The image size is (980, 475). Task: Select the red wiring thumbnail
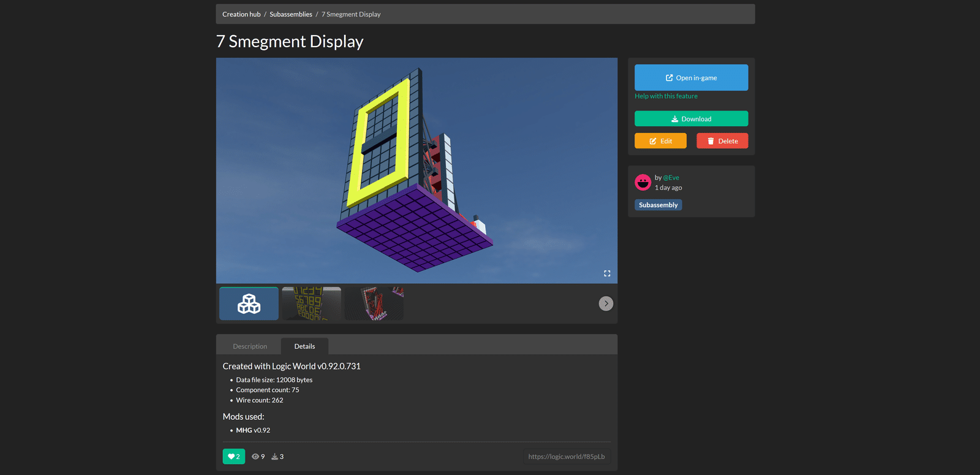point(374,303)
